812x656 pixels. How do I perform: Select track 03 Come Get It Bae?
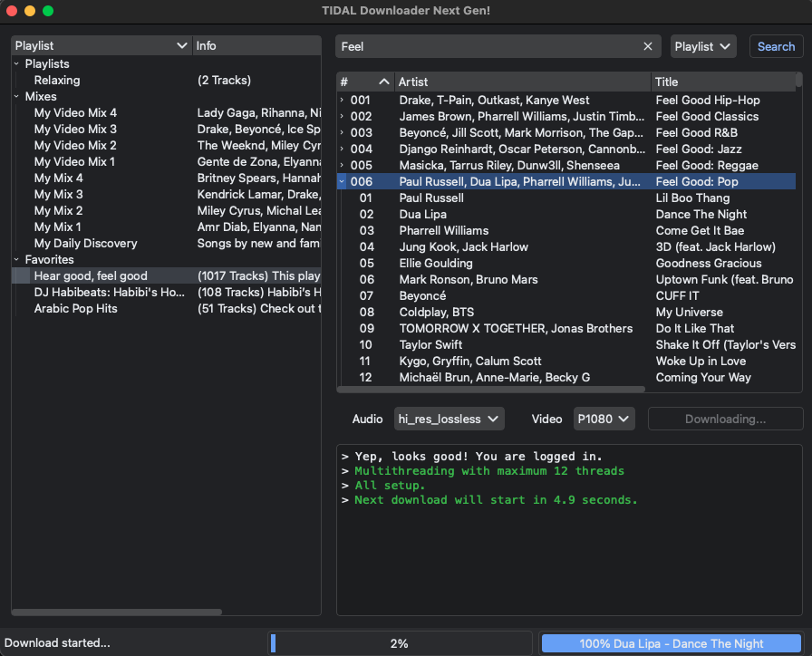pyautogui.click(x=566, y=230)
